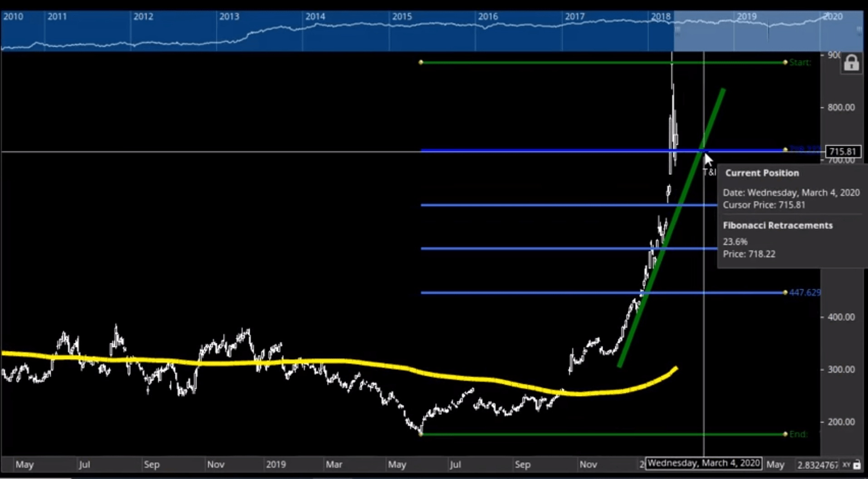
Task: Click left handle of overview range selector
Action: [x=677, y=30]
